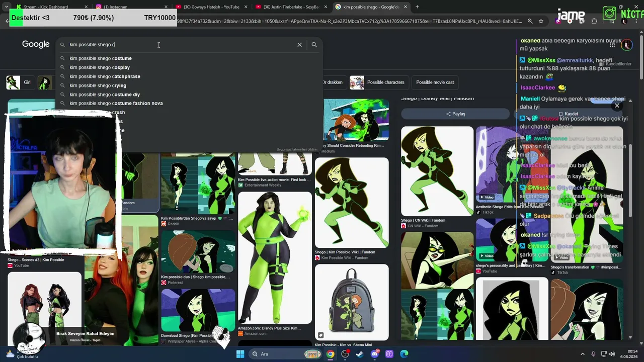644x362 pixels.
Task: Open the network icon in the system tray
Action: pos(604,354)
